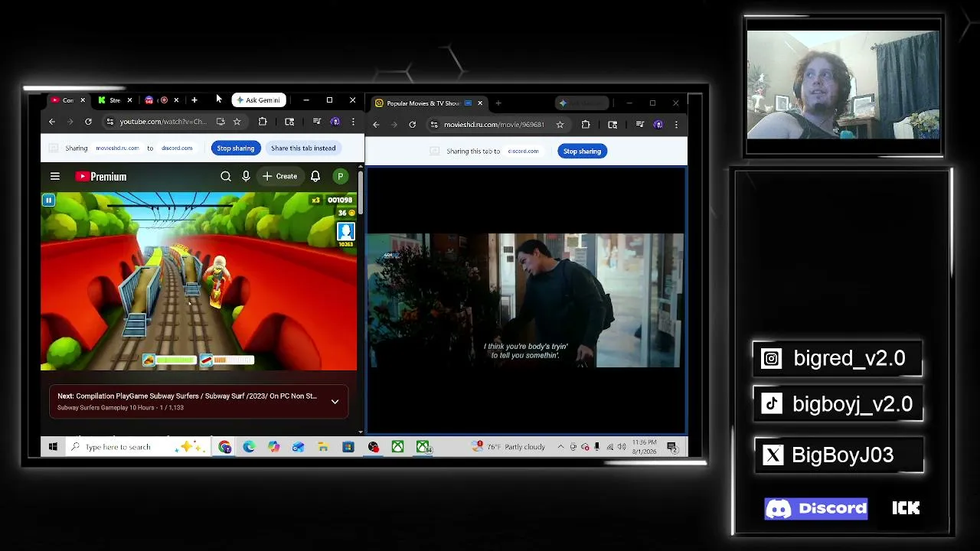Open Extensions in the YouTube window toolbar

tap(263, 122)
